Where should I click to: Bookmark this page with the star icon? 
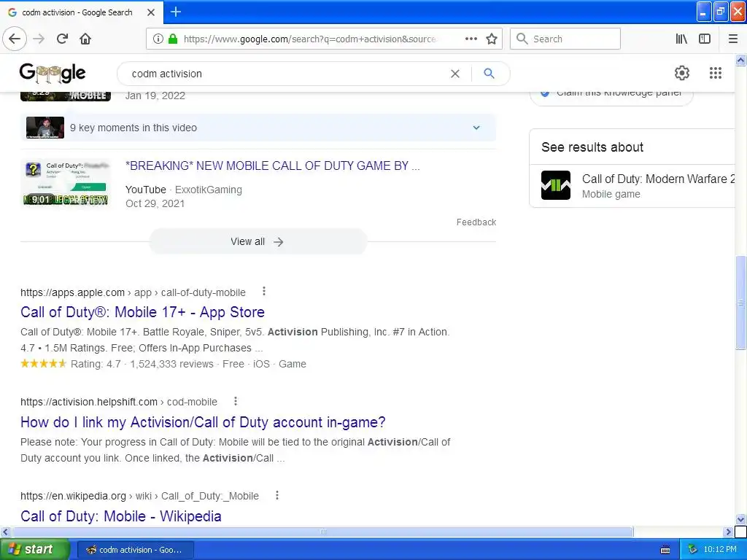click(492, 39)
